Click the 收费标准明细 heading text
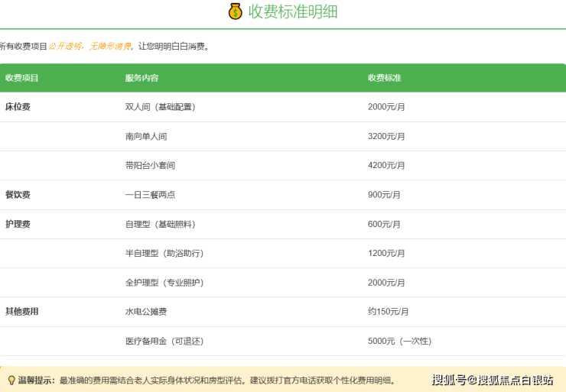 293,11
